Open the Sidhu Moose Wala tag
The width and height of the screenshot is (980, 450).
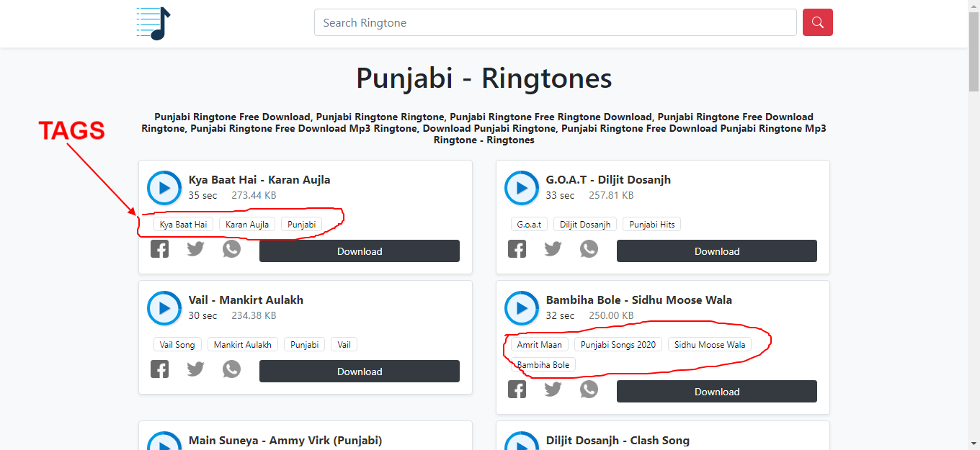pyautogui.click(x=710, y=344)
